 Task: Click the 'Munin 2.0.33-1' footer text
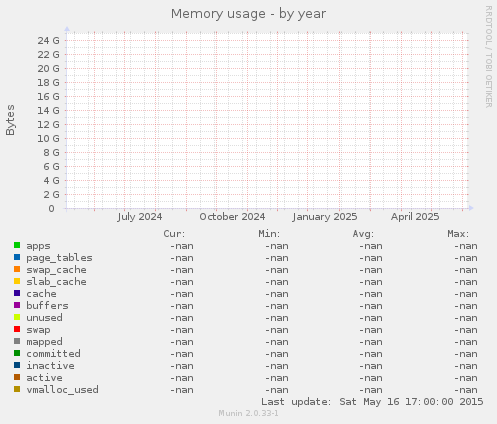(x=248, y=413)
